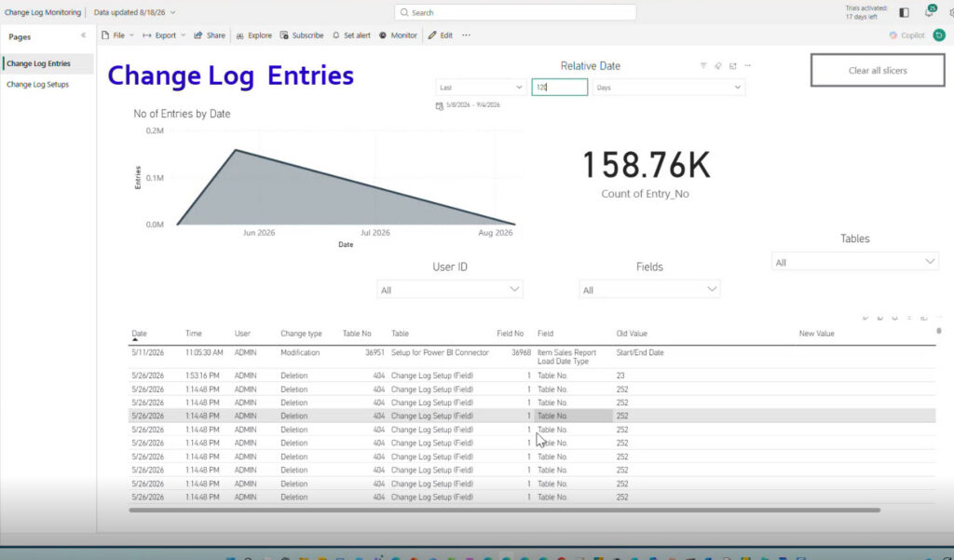Open the notifications bell

[929, 11]
